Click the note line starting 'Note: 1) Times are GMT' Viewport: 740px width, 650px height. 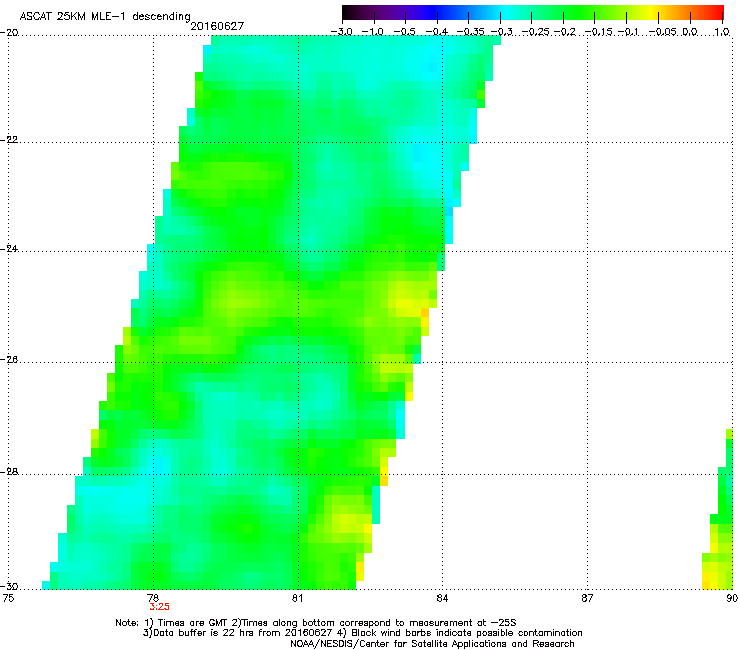pyautogui.click(x=316, y=623)
